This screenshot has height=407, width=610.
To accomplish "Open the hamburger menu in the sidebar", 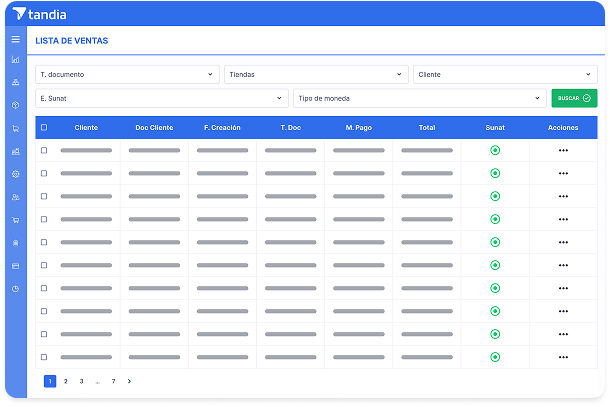I will point(15,39).
